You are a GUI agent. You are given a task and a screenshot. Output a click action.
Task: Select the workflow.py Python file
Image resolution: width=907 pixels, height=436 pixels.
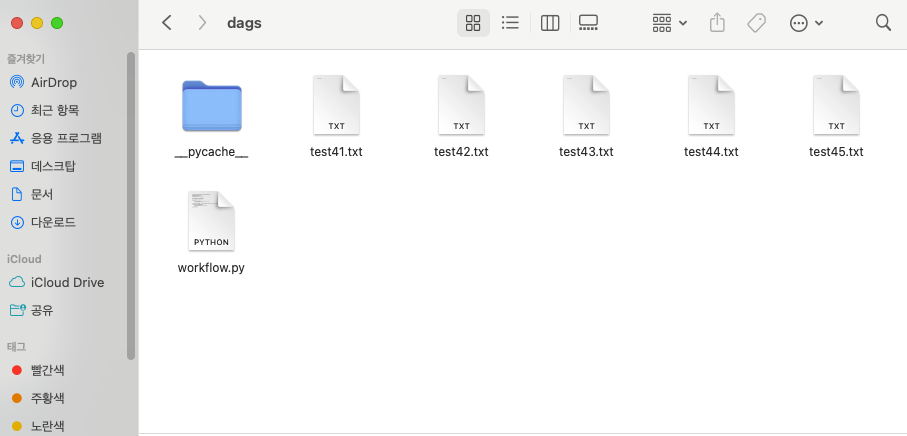point(211,223)
